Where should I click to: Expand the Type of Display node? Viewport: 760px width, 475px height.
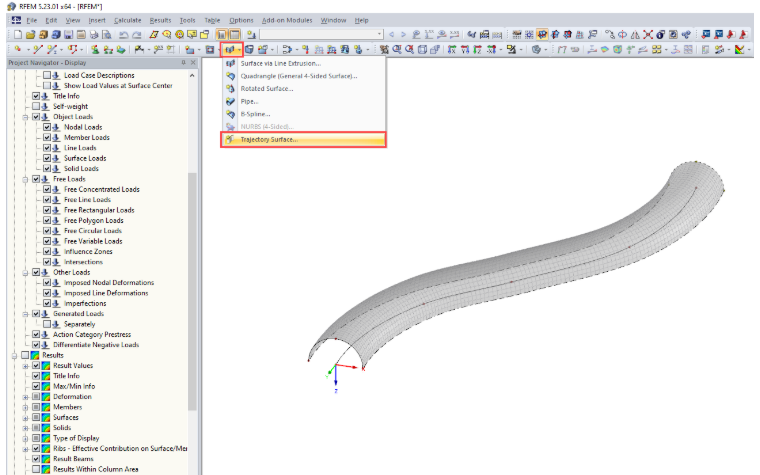click(25, 438)
